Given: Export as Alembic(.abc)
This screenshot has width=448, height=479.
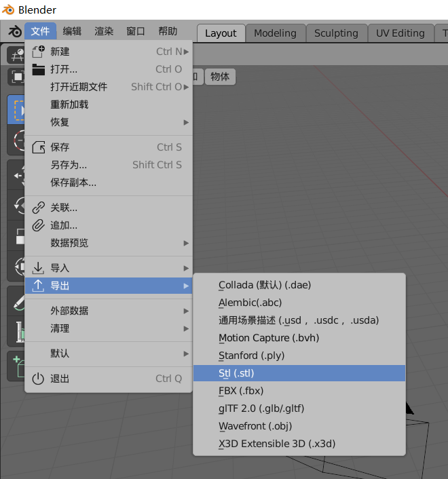Looking at the screenshot, I should (x=299, y=303).
